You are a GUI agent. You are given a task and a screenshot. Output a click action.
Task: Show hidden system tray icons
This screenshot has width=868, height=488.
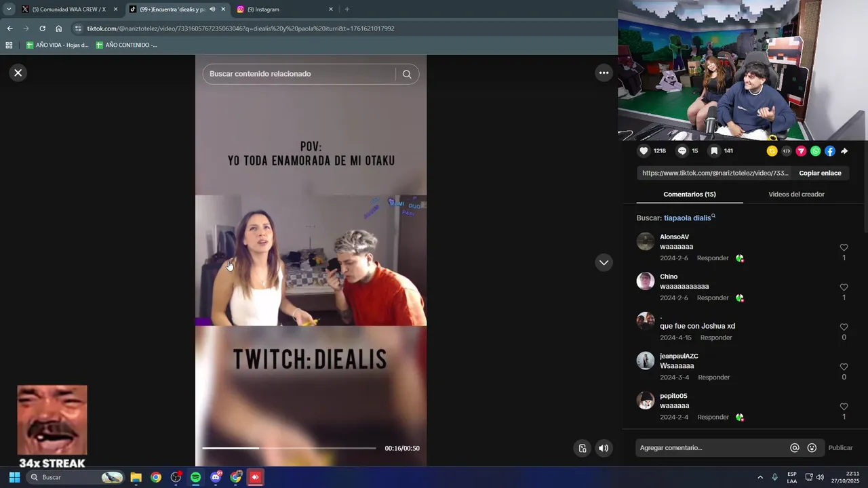760,477
